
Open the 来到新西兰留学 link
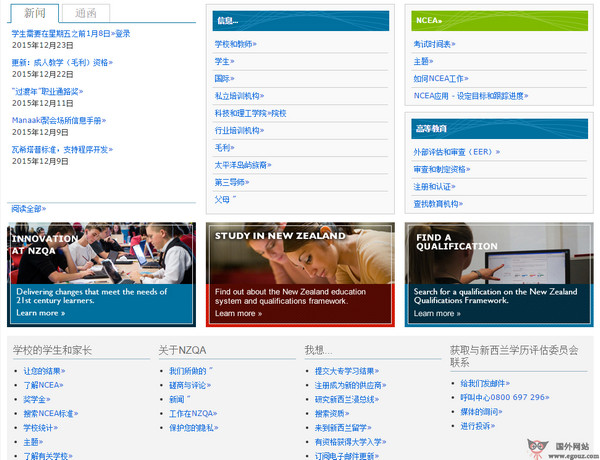343,428
